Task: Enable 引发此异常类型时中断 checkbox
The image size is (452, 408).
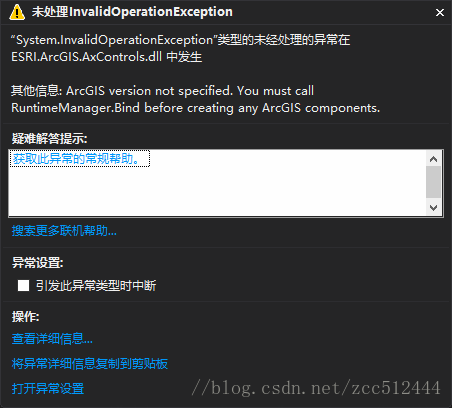Action: (23, 286)
